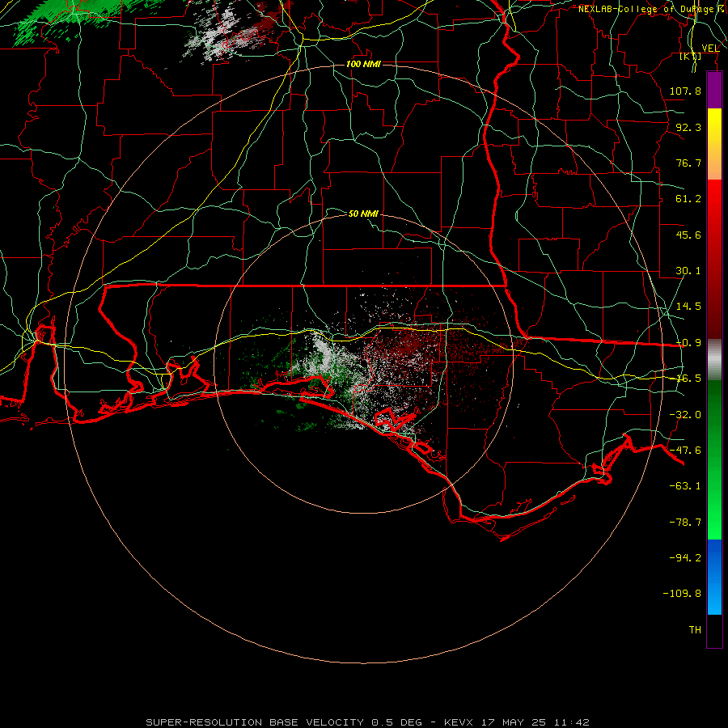Click the 45.6 legend value
Image resolution: width=728 pixels, height=728 pixels.
click(x=688, y=235)
